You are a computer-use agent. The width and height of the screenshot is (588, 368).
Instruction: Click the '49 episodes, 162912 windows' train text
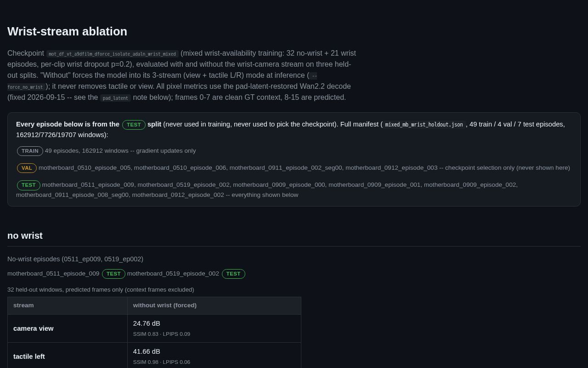(87, 151)
